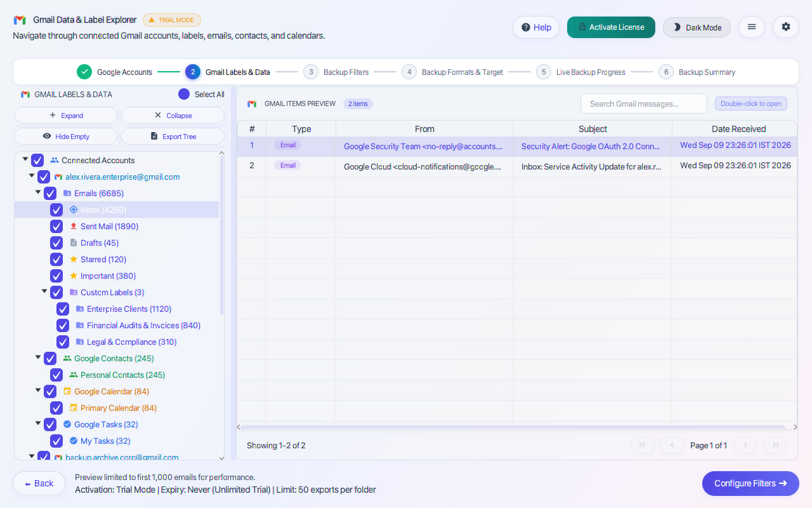Click the Expand tree button

click(66, 116)
